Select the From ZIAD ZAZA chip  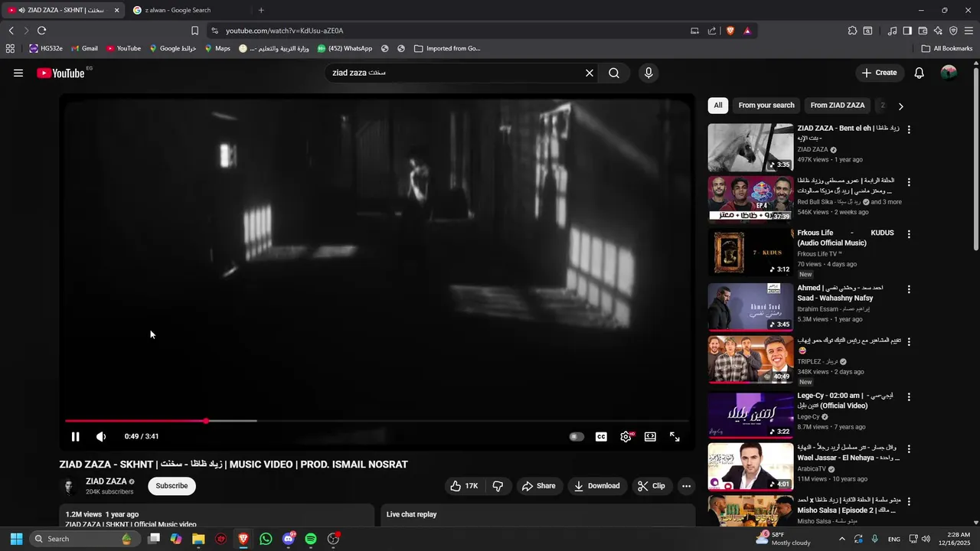(838, 106)
